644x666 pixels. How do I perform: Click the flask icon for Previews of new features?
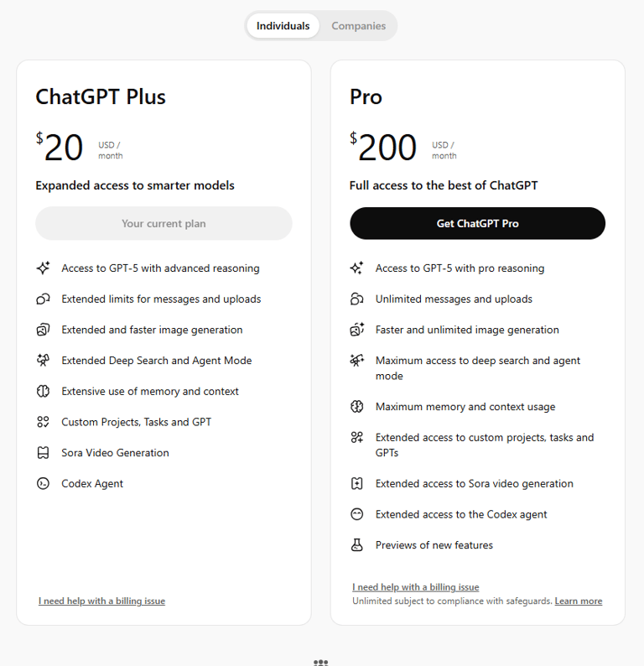(357, 545)
